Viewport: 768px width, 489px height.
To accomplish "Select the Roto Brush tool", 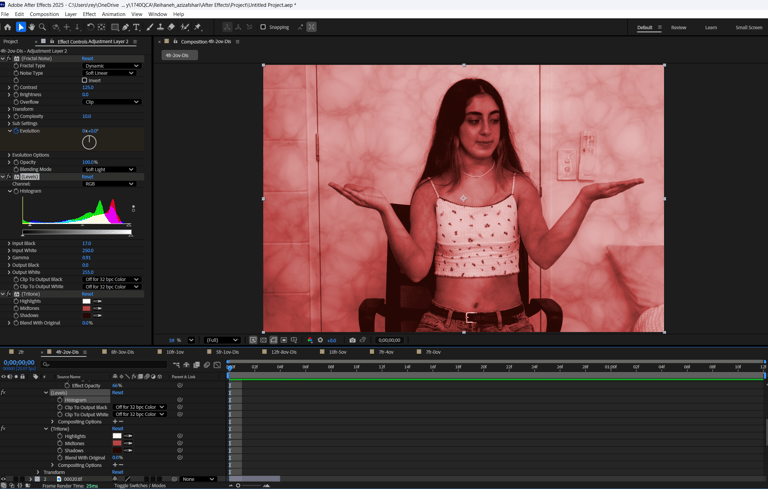I will (185, 27).
